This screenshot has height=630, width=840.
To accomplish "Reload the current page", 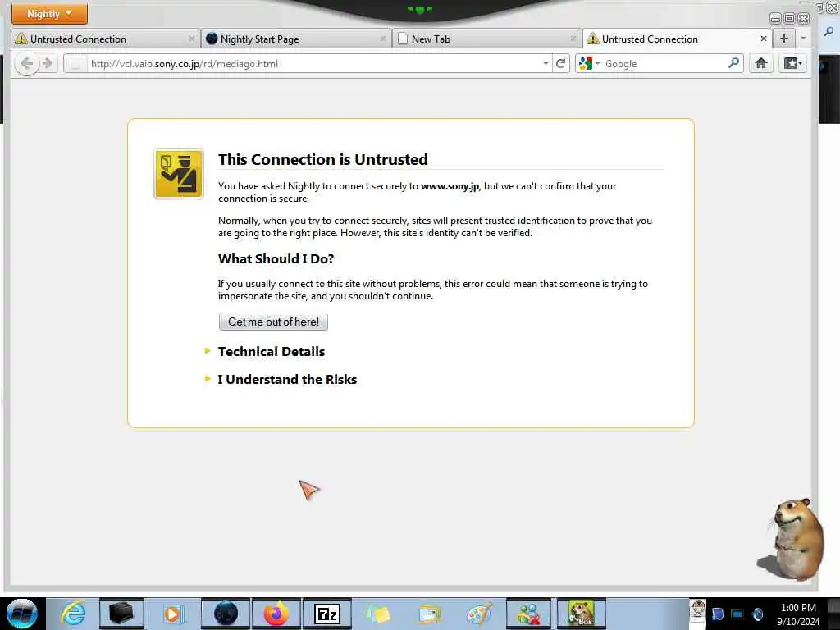I will pyautogui.click(x=560, y=64).
